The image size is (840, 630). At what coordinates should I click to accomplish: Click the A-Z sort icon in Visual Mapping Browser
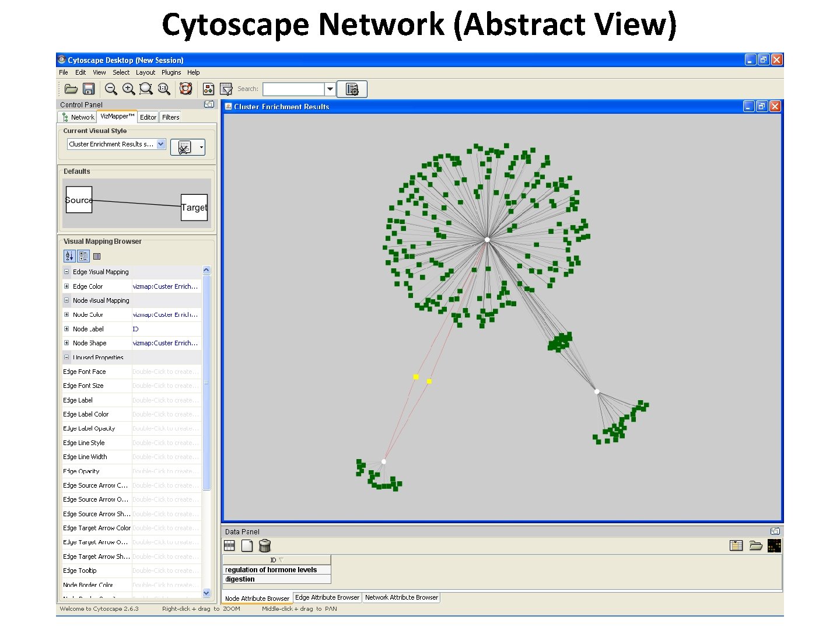[x=69, y=256]
